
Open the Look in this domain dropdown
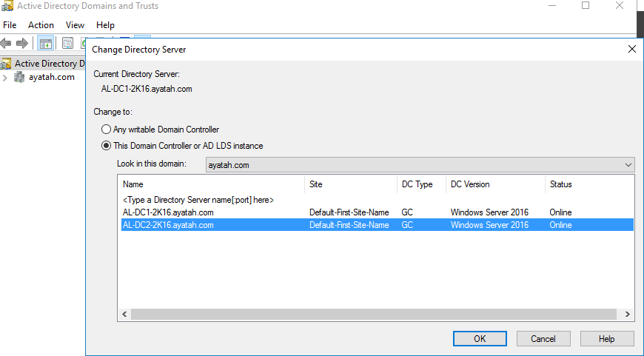point(628,164)
